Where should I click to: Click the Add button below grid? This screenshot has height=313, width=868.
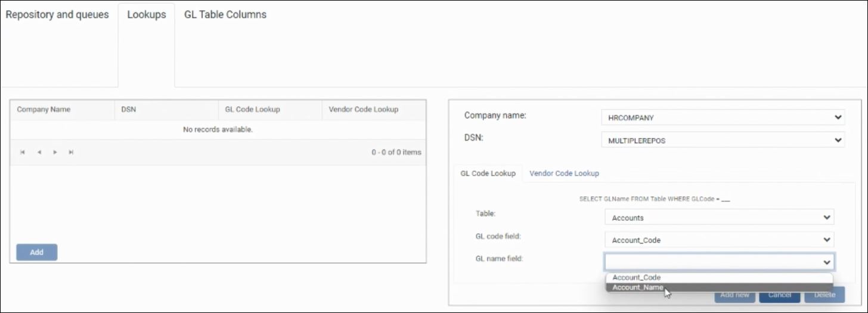(x=37, y=252)
